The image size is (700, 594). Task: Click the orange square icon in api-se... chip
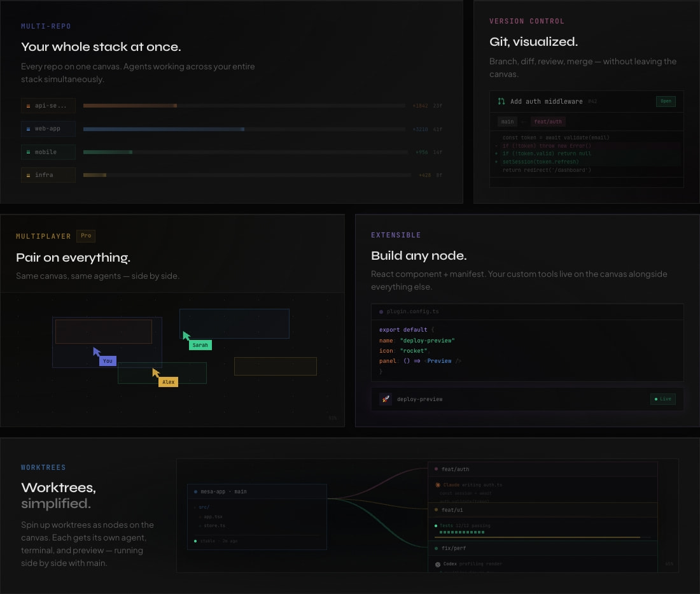(28, 106)
